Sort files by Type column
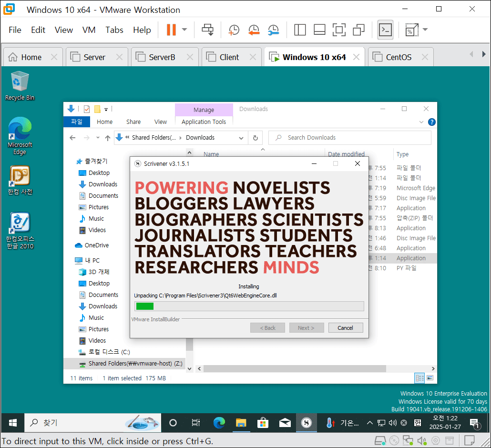 click(x=402, y=154)
